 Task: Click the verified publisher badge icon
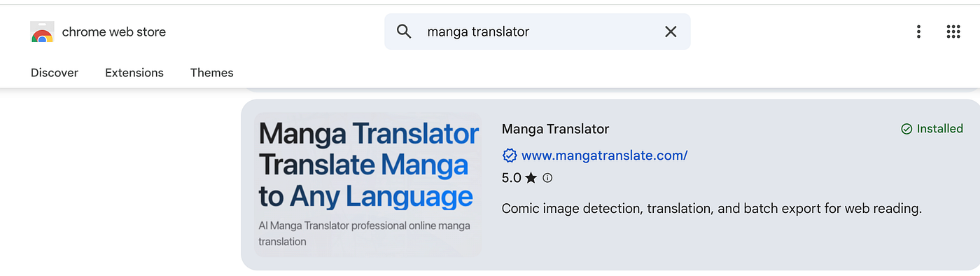(510, 156)
